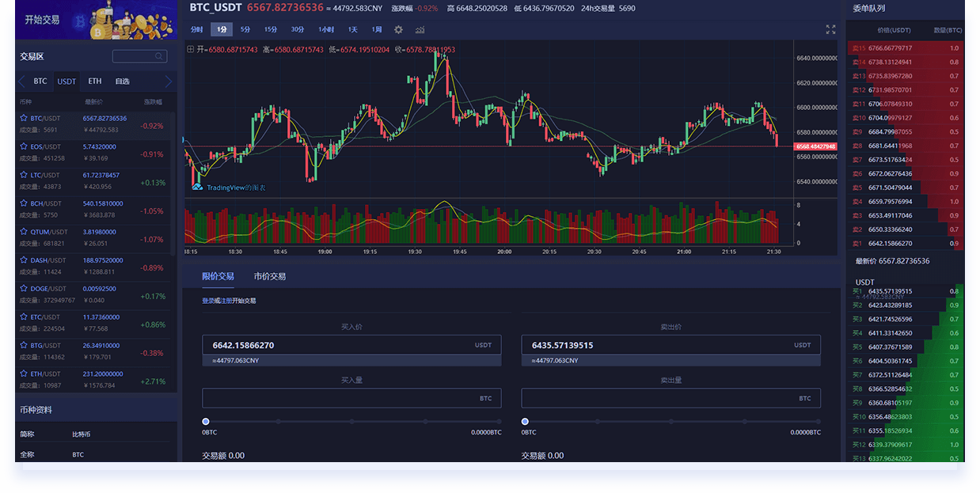This screenshot has height=493, width=980.
Task: Select the 15分 chart interval
Action: click(x=271, y=29)
